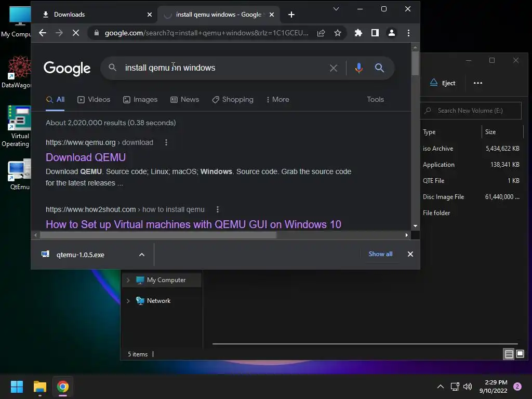Click the page horizontal scrollbar thumb
The height and width of the screenshot is (399, 532).
click(158, 235)
